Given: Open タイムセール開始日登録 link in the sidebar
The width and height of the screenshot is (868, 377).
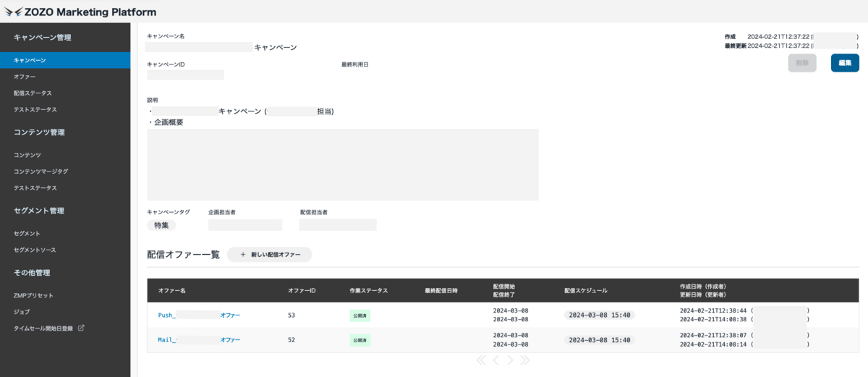Looking at the screenshot, I should click(43, 329).
